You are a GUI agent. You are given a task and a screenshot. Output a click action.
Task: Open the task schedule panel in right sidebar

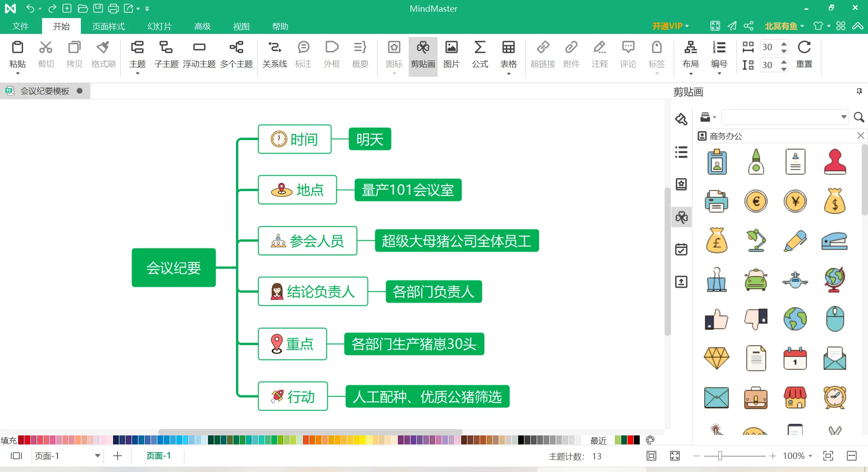click(x=681, y=249)
